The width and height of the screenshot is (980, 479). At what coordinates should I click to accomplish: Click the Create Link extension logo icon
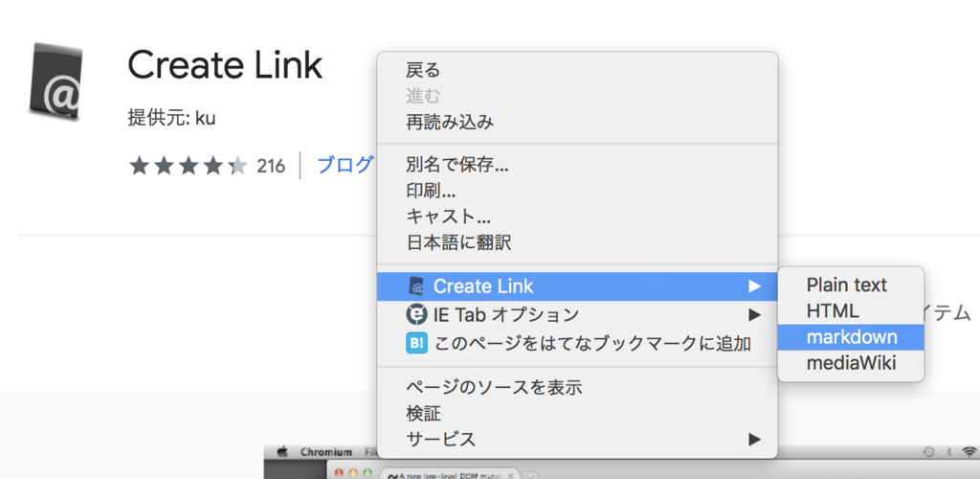[x=56, y=81]
